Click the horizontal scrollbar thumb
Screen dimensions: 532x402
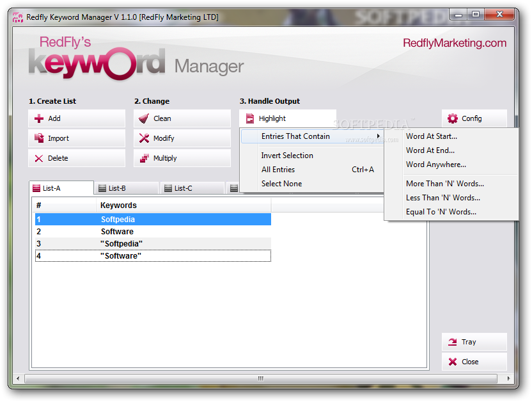click(261, 378)
